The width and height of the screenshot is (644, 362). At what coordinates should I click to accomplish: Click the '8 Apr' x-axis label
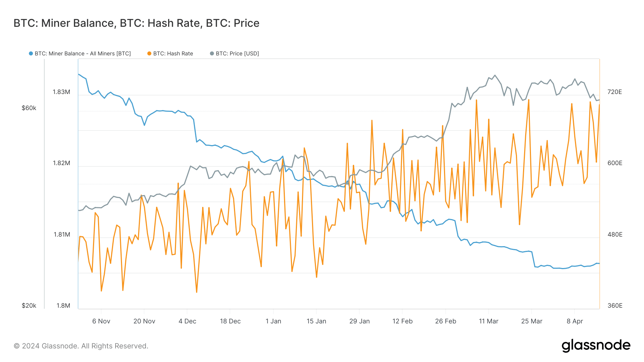point(575,321)
